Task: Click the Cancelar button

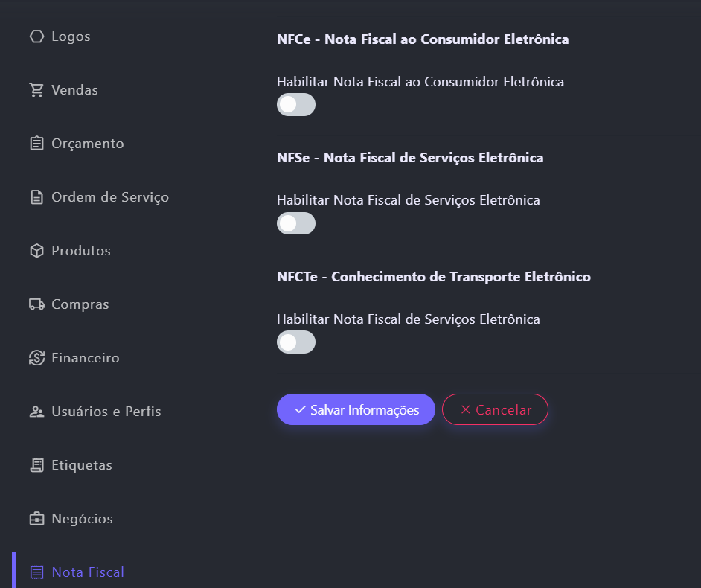Action: (495, 409)
